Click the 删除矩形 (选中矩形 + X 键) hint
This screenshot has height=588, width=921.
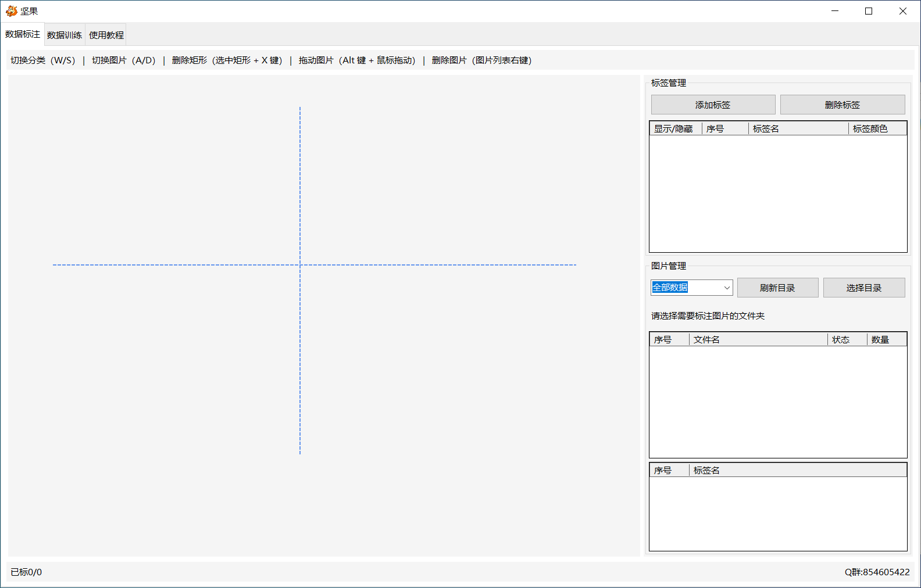[x=227, y=60]
